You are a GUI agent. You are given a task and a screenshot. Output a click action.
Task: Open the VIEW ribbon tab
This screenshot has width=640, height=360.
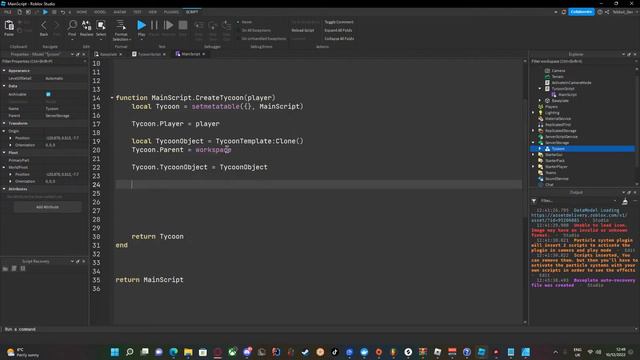point(152,12)
